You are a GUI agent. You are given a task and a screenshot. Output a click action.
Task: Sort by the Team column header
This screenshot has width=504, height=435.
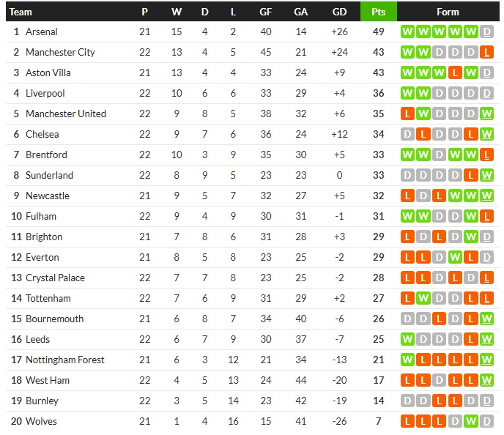[21, 12]
